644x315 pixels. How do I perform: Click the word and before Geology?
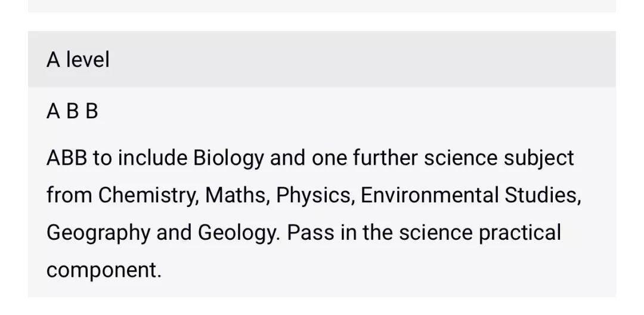(174, 232)
